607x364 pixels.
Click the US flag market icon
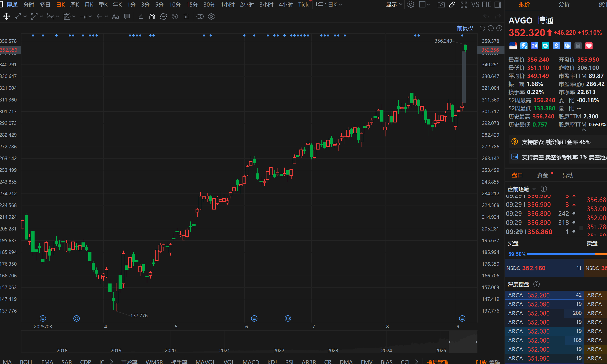tap(513, 46)
